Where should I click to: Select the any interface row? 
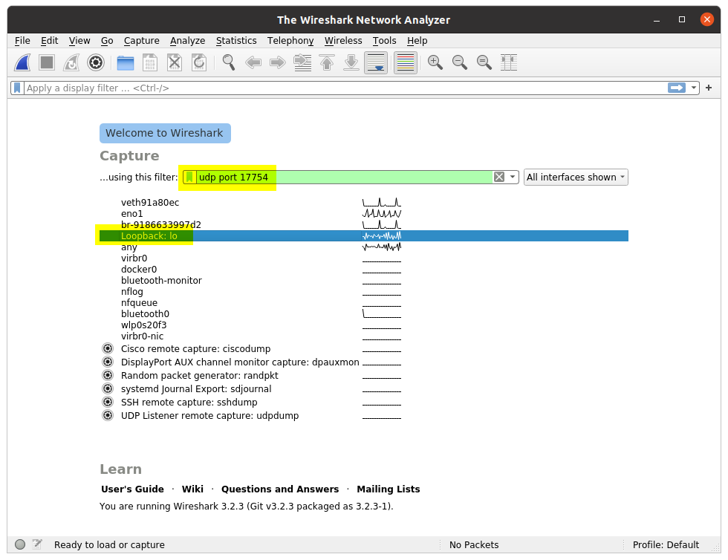point(363,247)
